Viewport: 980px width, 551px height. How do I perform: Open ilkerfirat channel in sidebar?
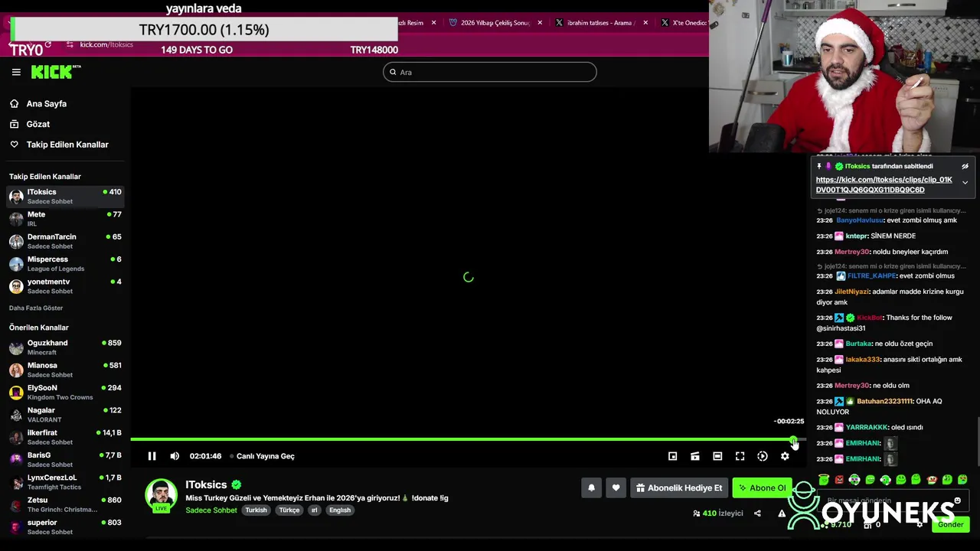(x=65, y=437)
